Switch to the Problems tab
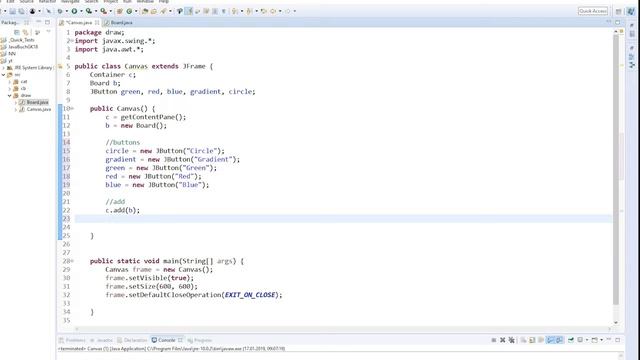Image resolution: width=640 pixels, height=360 pixels. point(72,340)
